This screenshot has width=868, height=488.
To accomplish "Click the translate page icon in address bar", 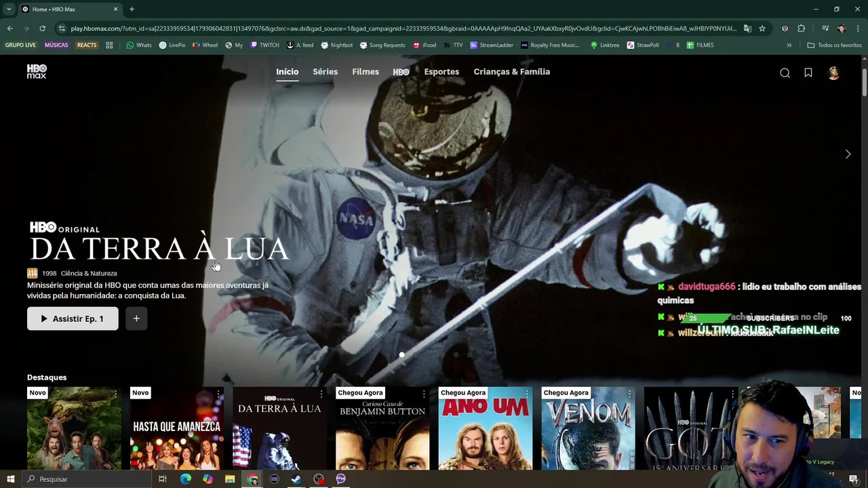I will (x=747, y=28).
